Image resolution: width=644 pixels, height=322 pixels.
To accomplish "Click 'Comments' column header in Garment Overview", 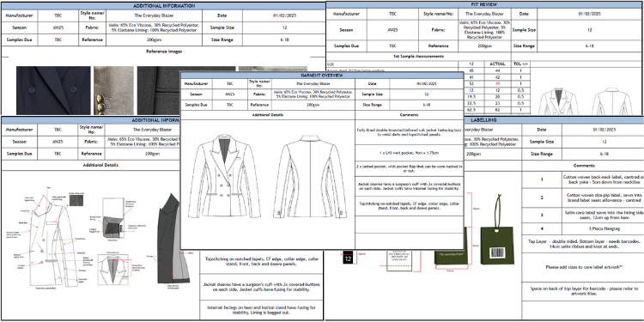I will (x=409, y=115).
